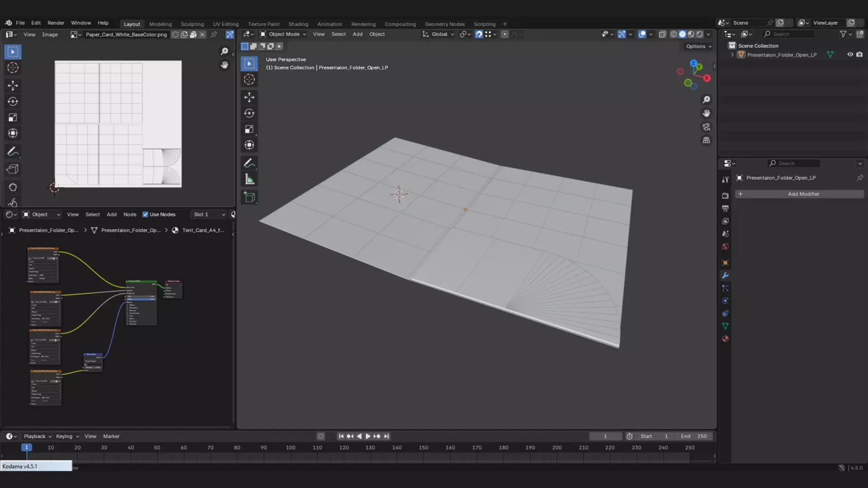Click the current frame number field
This screenshot has height=488, width=868.
(x=605, y=436)
